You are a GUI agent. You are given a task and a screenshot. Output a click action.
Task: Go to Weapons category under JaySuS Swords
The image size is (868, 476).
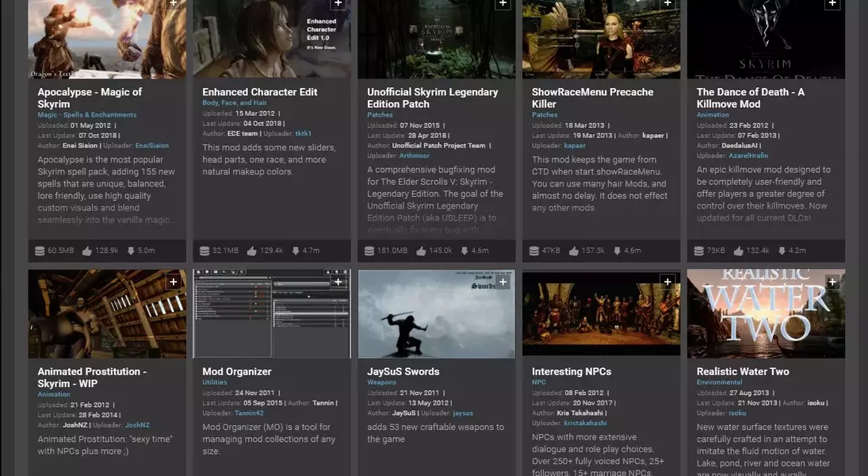coord(381,382)
